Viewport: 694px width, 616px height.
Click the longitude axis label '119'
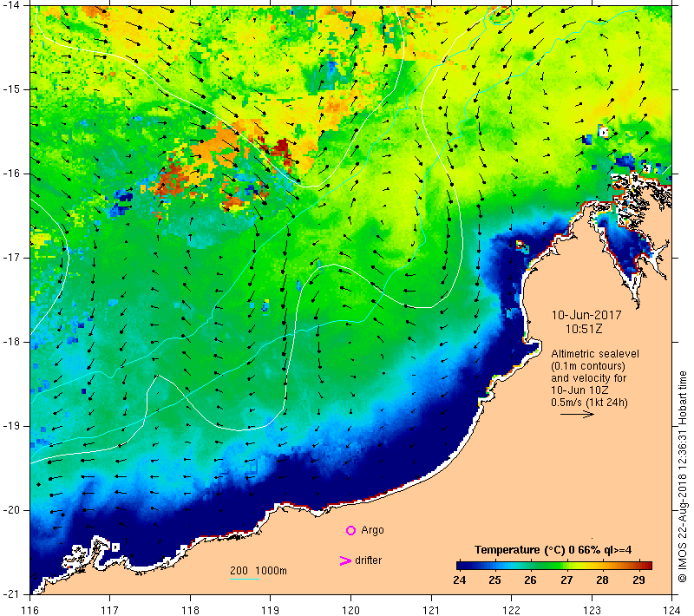(271, 610)
